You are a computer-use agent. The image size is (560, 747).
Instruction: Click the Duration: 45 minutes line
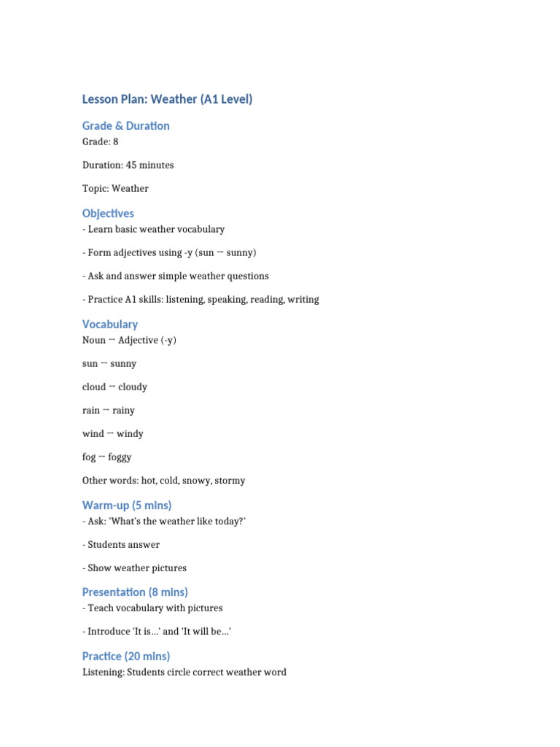click(x=128, y=165)
